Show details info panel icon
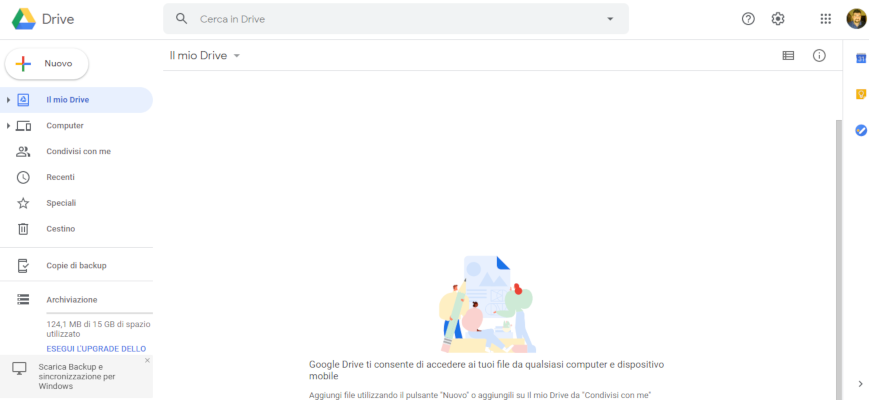This screenshot has height=400, width=869. click(819, 55)
